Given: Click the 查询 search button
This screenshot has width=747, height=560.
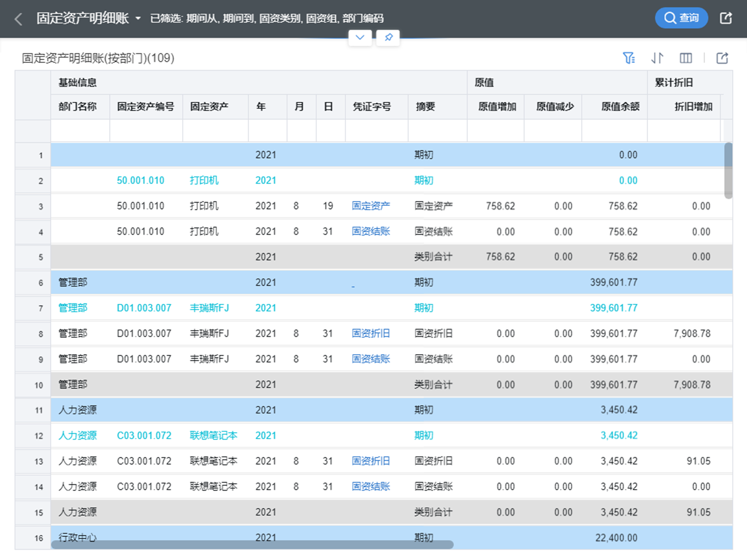Looking at the screenshot, I should [681, 18].
